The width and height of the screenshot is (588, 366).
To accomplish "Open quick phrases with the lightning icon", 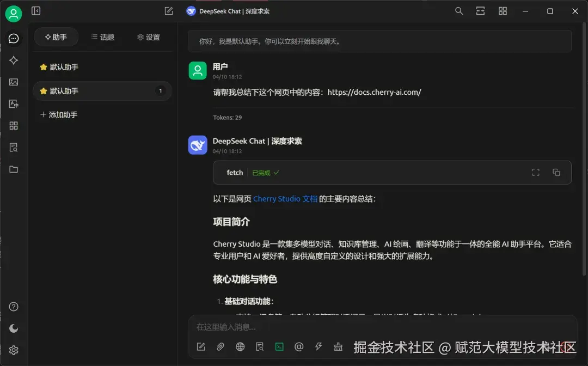I will click(318, 346).
